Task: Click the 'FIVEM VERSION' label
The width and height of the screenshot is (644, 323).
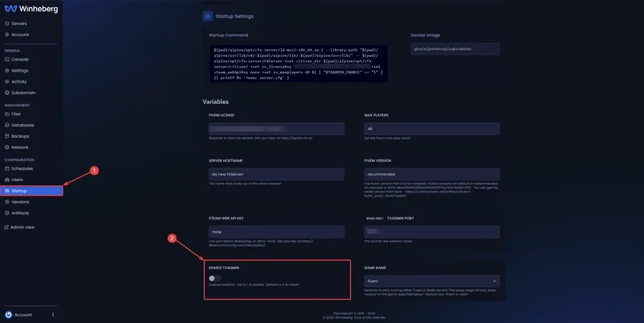Action: (378, 160)
